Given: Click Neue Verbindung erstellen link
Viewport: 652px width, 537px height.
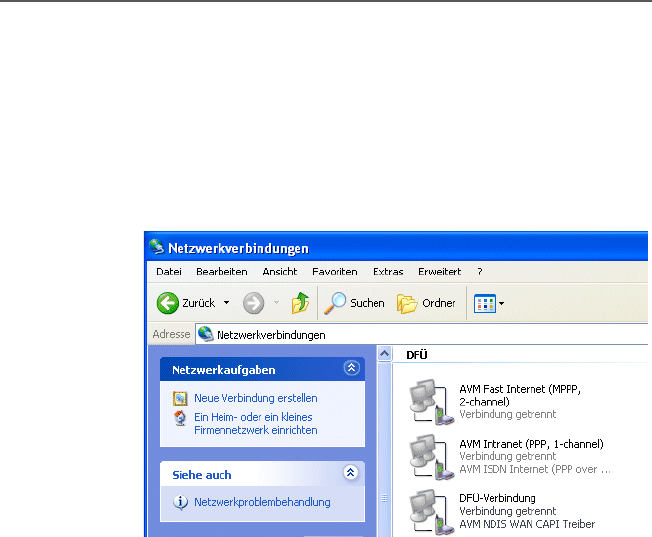Looking at the screenshot, I should tap(256, 398).
